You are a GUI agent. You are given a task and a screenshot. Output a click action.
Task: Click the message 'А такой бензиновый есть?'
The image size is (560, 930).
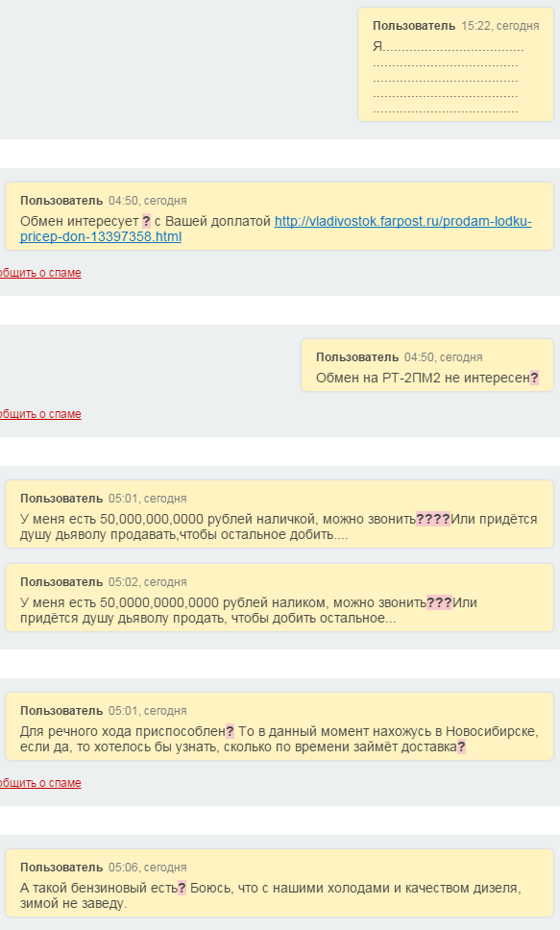pyautogui.click(x=280, y=883)
